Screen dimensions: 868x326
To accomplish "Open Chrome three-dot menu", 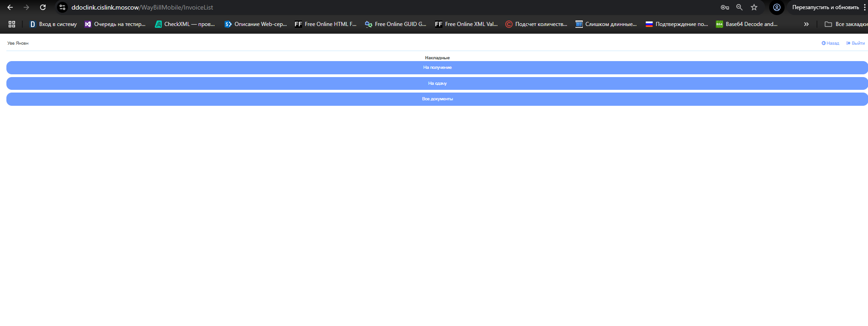I will click(x=864, y=7).
